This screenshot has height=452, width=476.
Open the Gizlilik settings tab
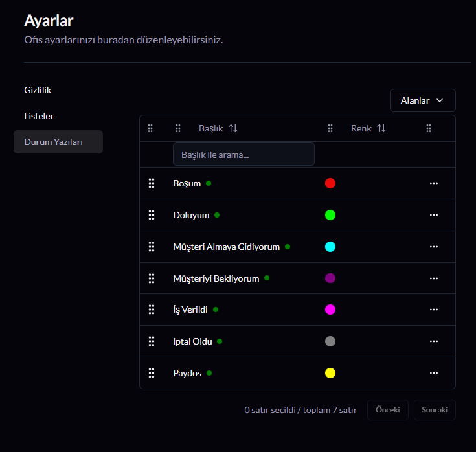(38, 90)
